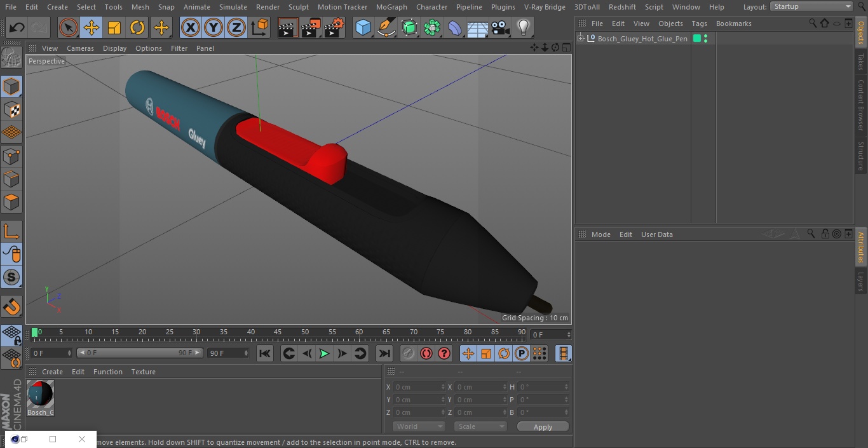The image size is (868, 448).
Task: Go to end of animation
Action: [x=384, y=353]
